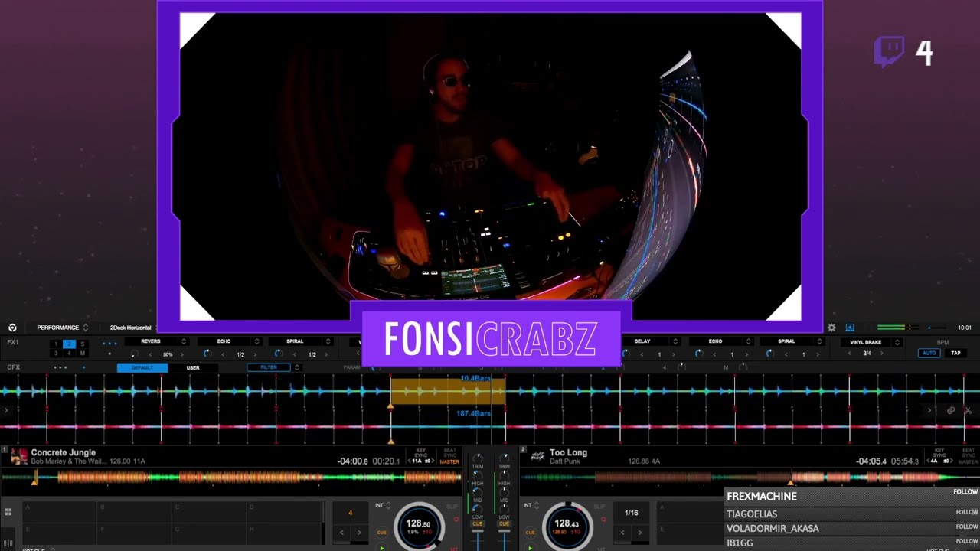Toggle channel 2 headphone CUE button

click(x=504, y=524)
